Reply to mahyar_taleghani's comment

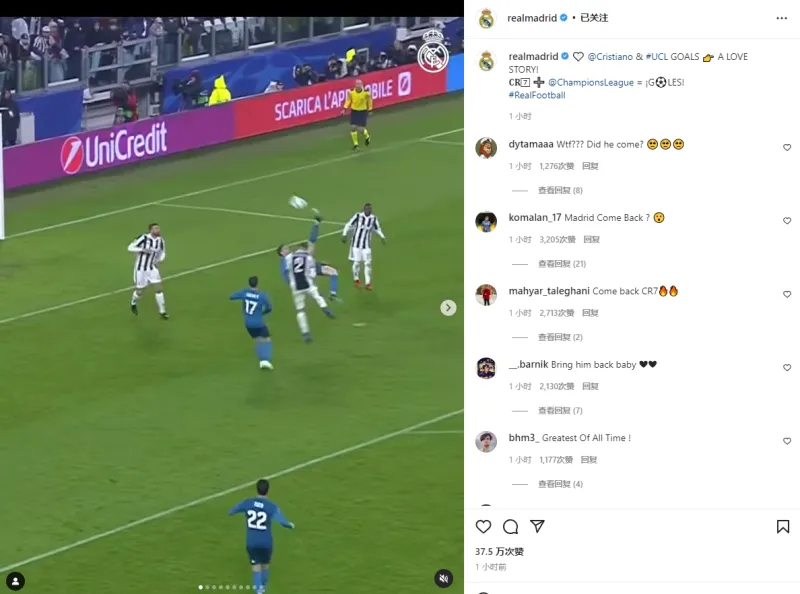click(x=590, y=313)
